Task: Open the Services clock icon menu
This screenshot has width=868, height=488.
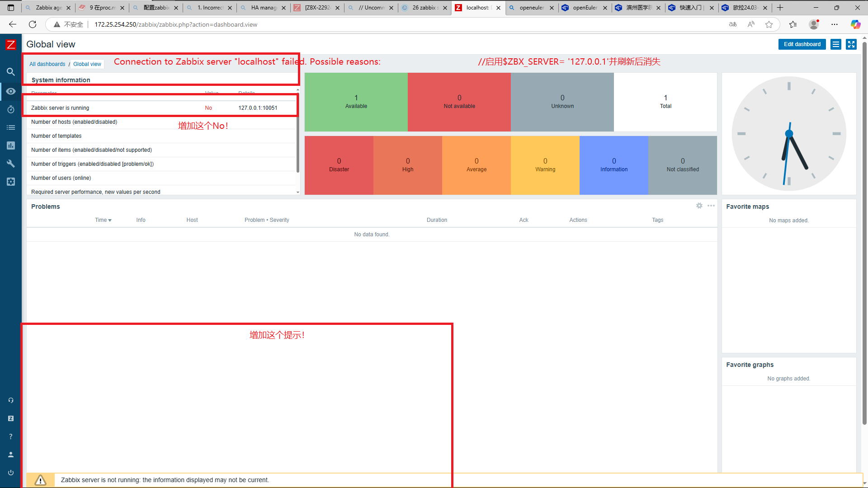Action: pos(11,109)
